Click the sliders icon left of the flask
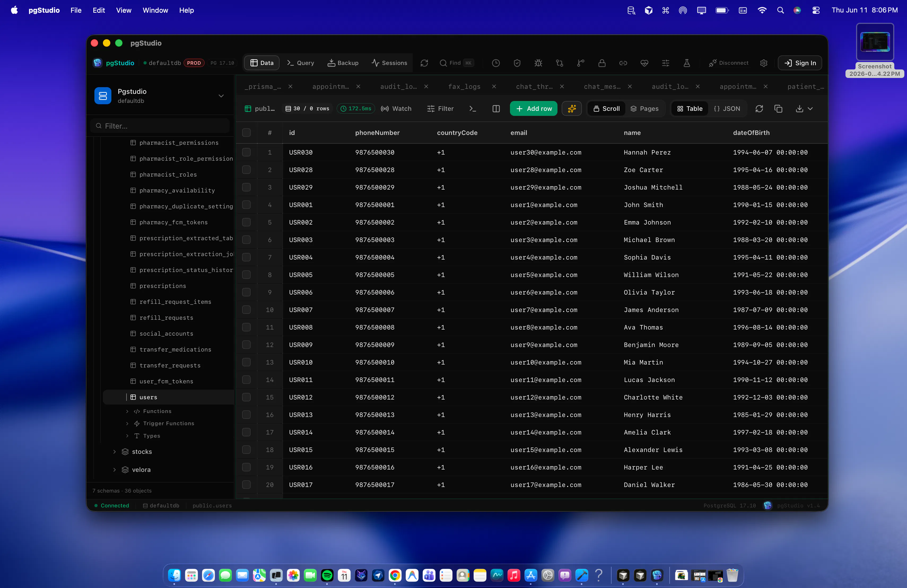Viewport: 907px width, 588px height. (665, 63)
